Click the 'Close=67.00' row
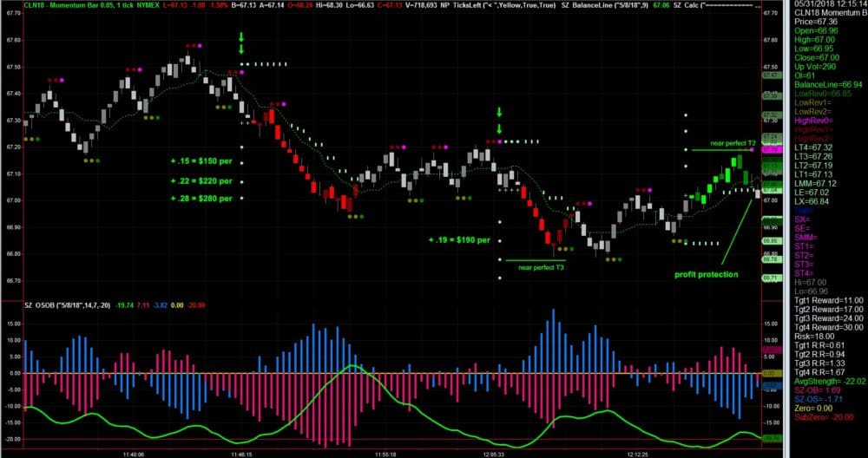Viewport: 868px width, 458px height. click(x=817, y=57)
